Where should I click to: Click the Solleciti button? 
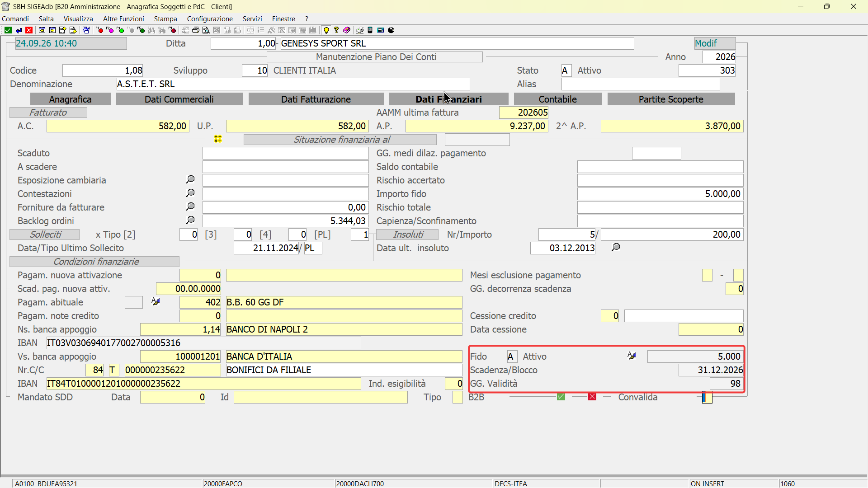tap(45, 235)
